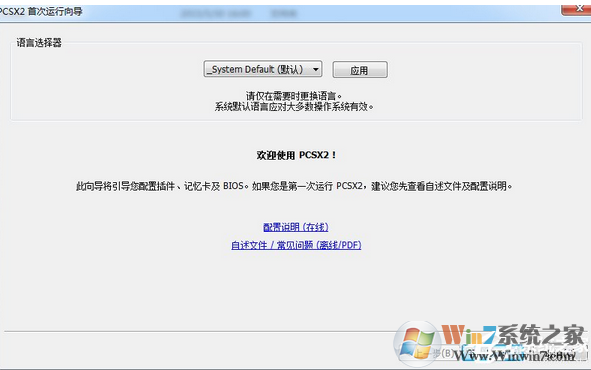Open the 配置说明 (在线) link
Image resolution: width=591 pixels, height=370 pixels.
(296, 227)
